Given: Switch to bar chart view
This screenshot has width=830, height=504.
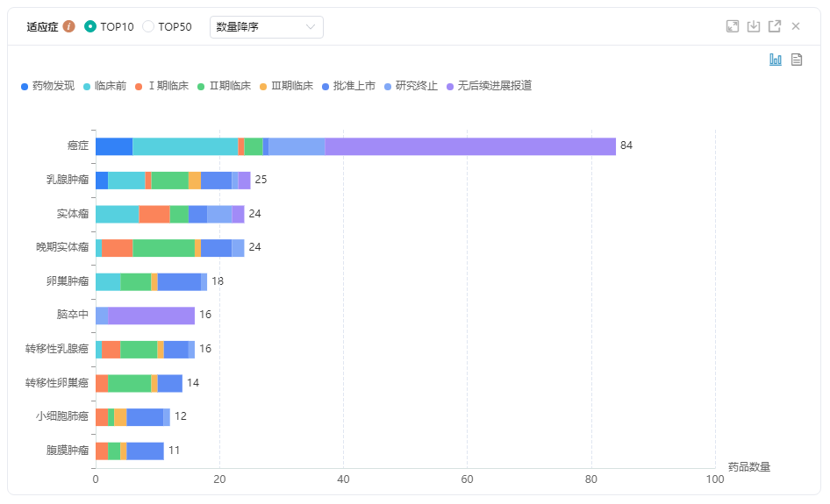Looking at the screenshot, I should [776, 60].
